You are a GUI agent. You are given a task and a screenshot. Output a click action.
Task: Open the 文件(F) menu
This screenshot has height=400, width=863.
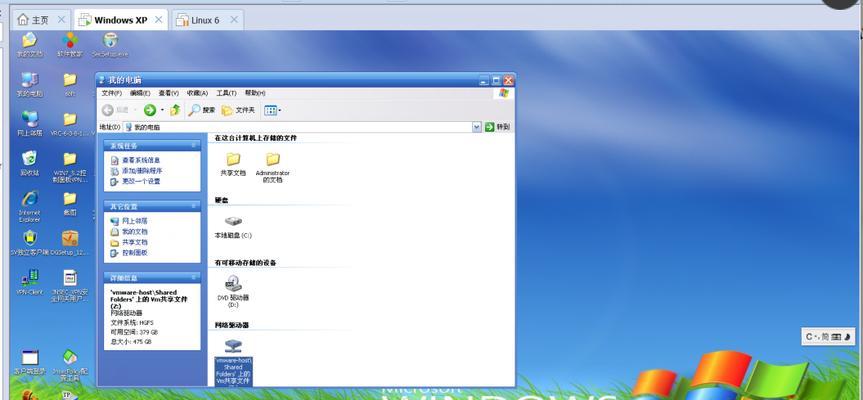pyautogui.click(x=112, y=93)
